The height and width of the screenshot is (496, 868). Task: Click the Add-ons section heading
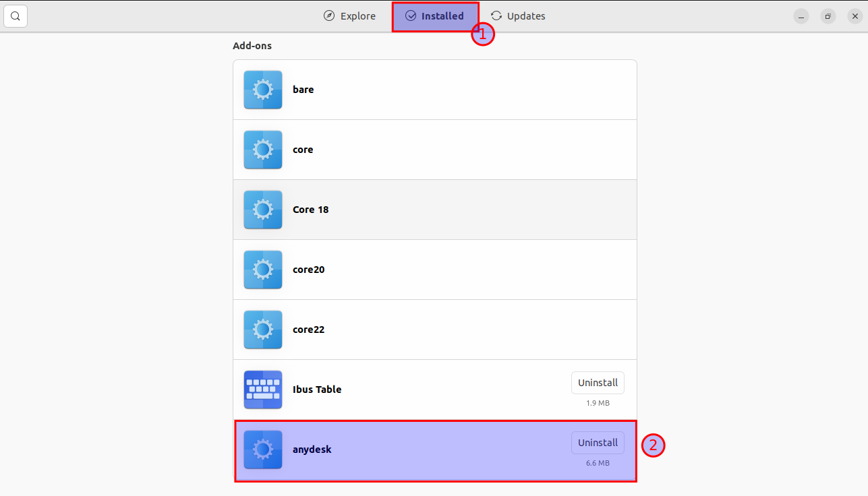[252, 46]
